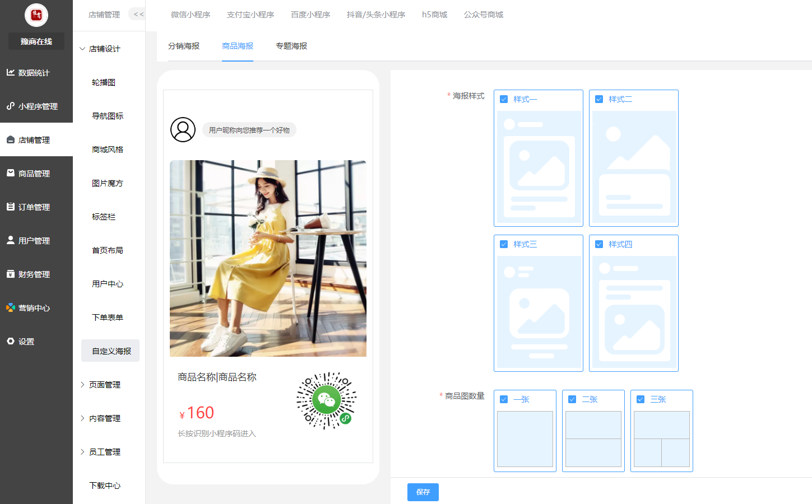Open 首页布局 submenu item
This screenshot has width=812, height=504.
[108, 250]
